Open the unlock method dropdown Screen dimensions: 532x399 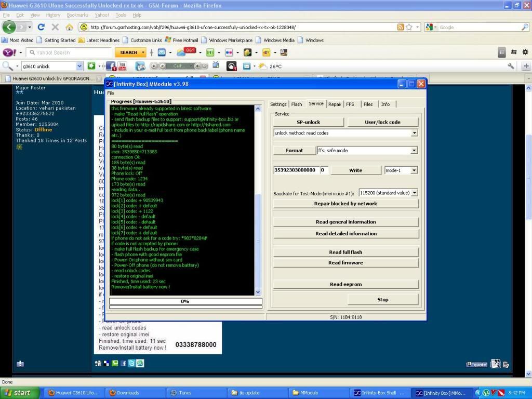click(414, 133)
